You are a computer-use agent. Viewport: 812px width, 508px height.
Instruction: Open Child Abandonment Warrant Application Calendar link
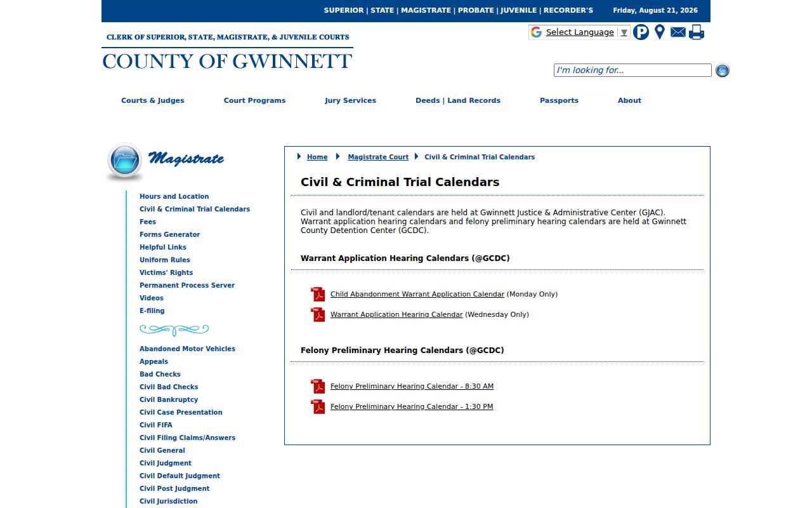pyautogui.click(x=417, y=295)
